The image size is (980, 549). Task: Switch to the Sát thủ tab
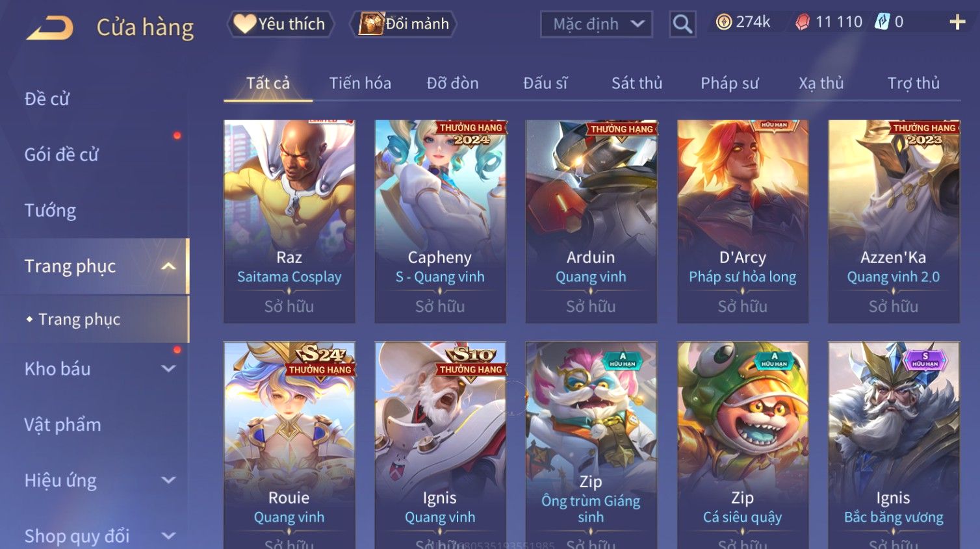[x=637, y=83]
